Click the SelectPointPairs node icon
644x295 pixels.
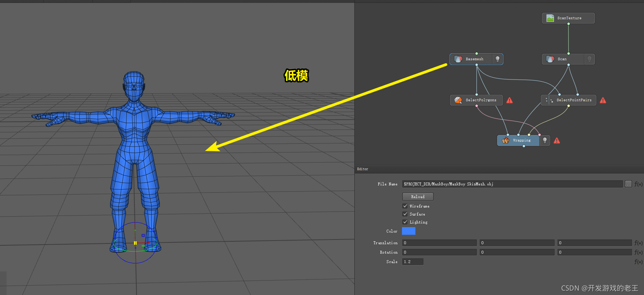coord(549,100)
